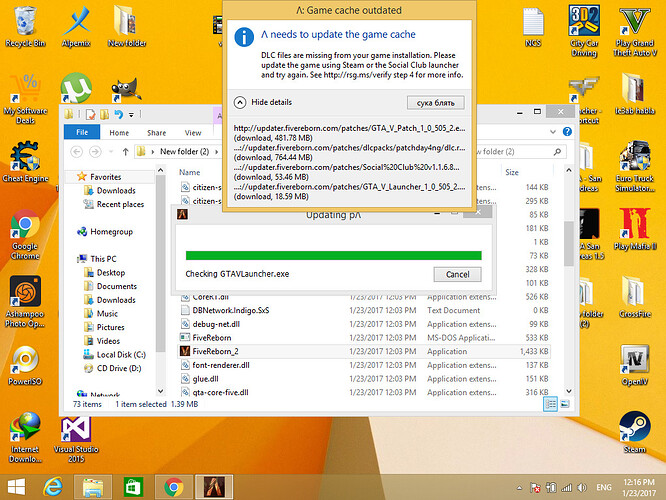Launch the uTorrent desktop shortcut
666x500 pixels.
click(x=76, y=88)
